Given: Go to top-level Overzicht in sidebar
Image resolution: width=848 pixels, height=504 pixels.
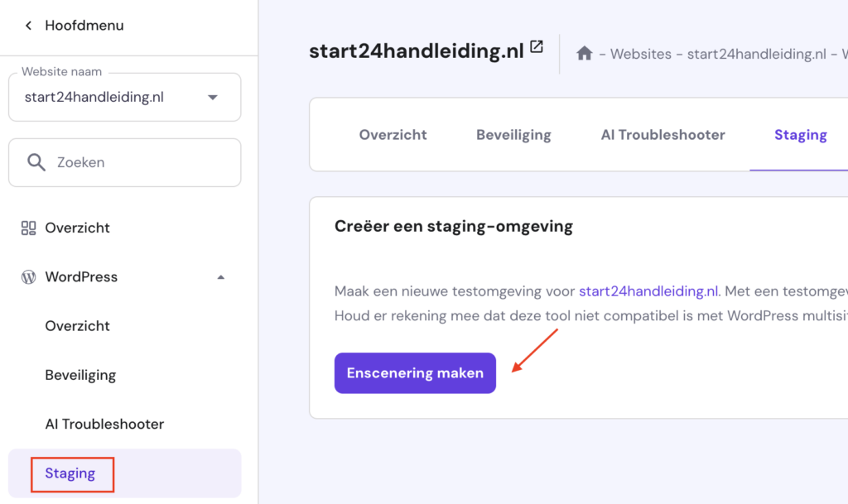Looking at the screenshot, I should click(x=77, y=228).
